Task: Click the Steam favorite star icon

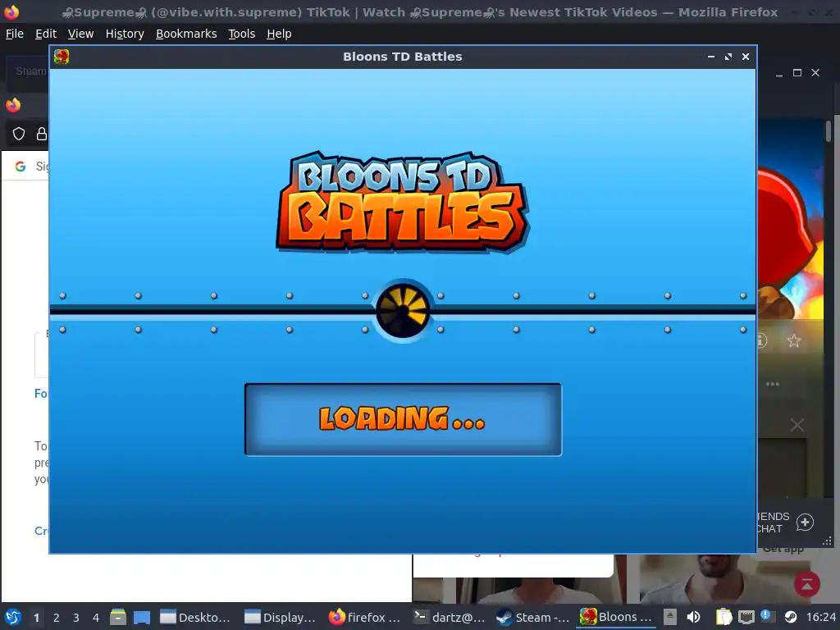Action: pos(794,340)
